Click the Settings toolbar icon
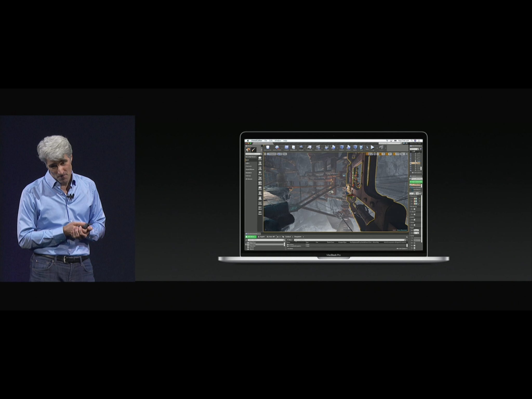532x399 pixels. click(301, 148)
